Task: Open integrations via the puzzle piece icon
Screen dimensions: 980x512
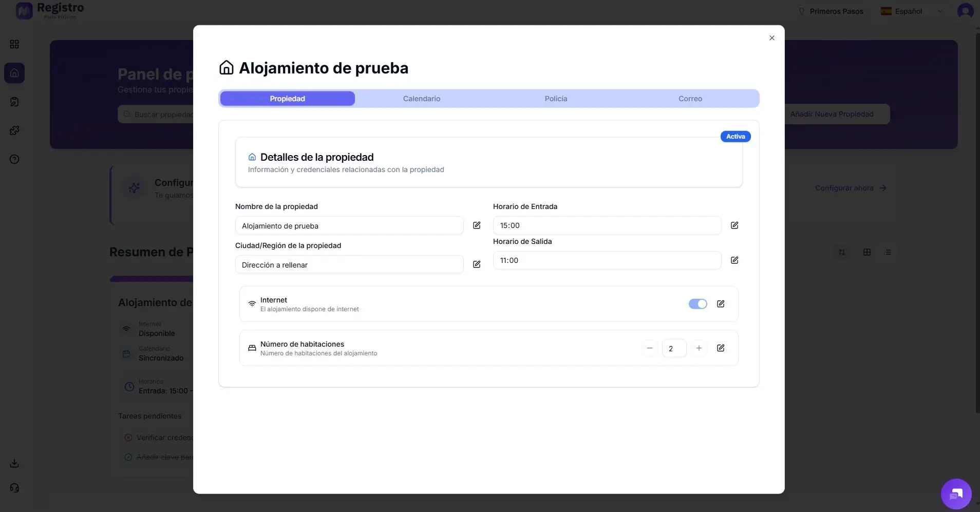Action: coord(14,130)
